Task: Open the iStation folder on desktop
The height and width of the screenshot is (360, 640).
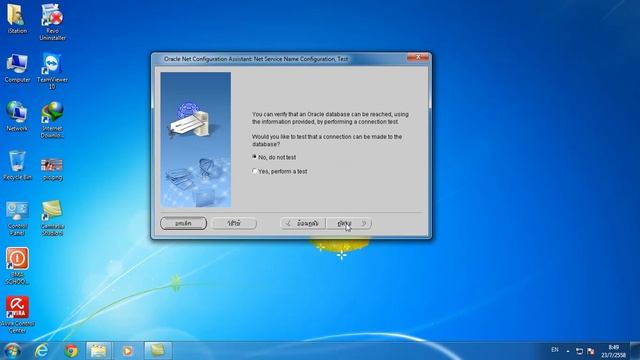Action: 17,18
